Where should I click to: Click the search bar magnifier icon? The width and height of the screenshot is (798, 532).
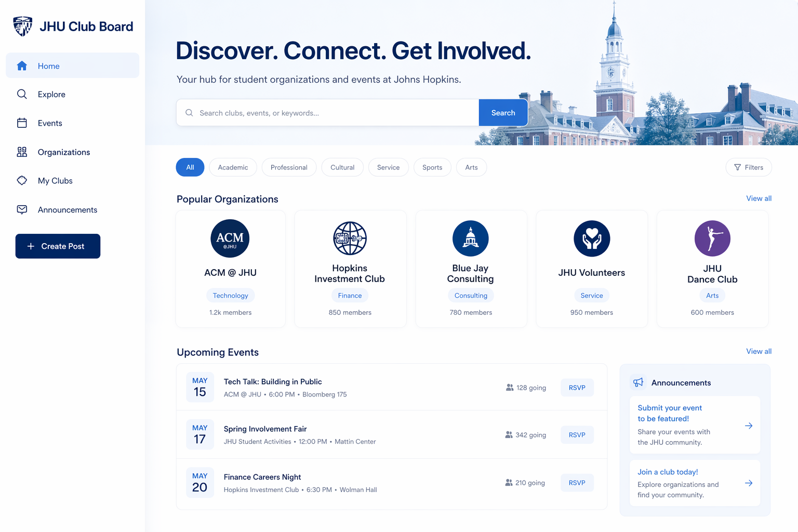coord(189,113)
